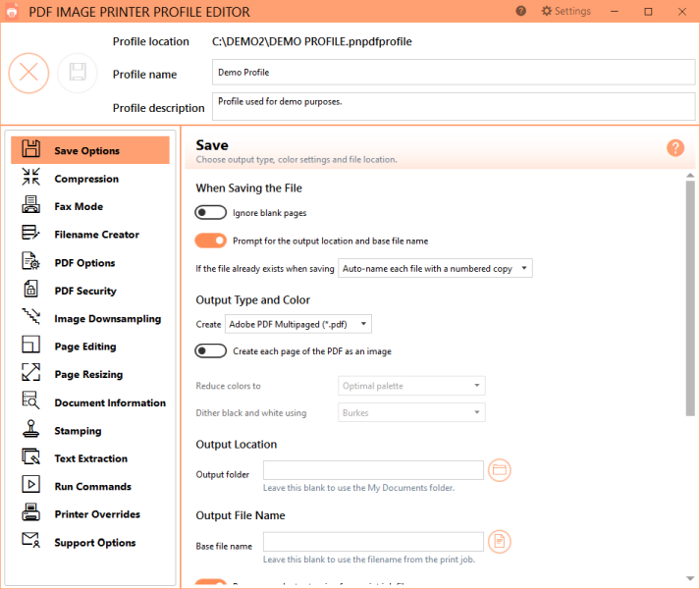Image resolution: width=700 pixels, height=589 pixels.
Task: Click the title bar help question icon
Action: (520, 11)
